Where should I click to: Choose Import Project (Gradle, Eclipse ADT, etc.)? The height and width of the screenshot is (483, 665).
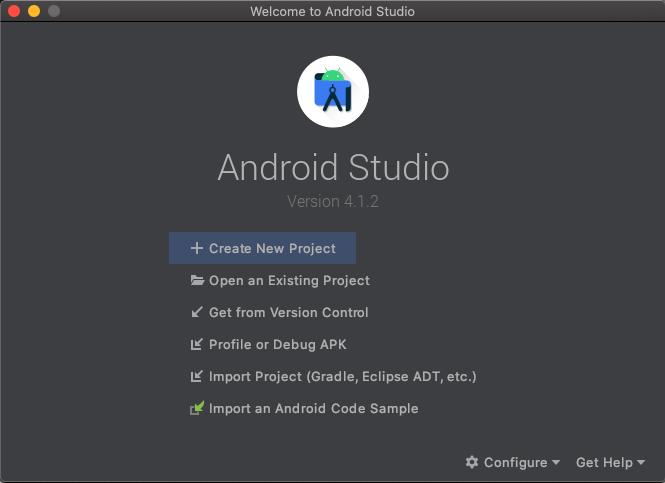pyautogui.click(x=333, y=376)
